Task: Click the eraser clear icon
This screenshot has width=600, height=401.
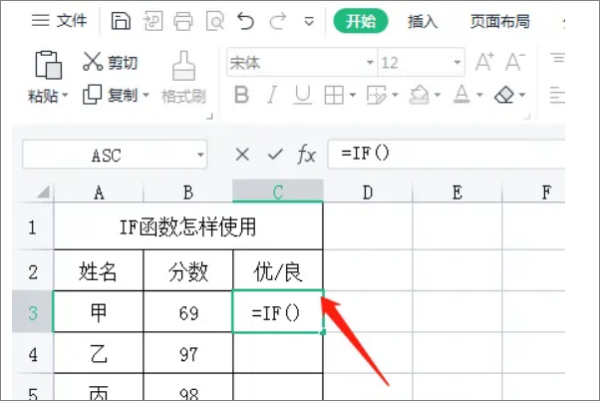Action: 504,95
